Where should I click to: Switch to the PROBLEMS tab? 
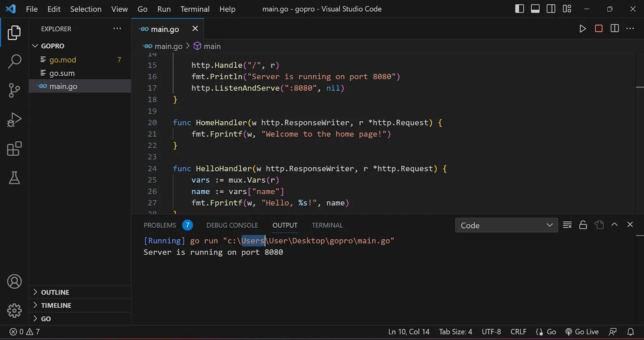[x=168, y=225]
